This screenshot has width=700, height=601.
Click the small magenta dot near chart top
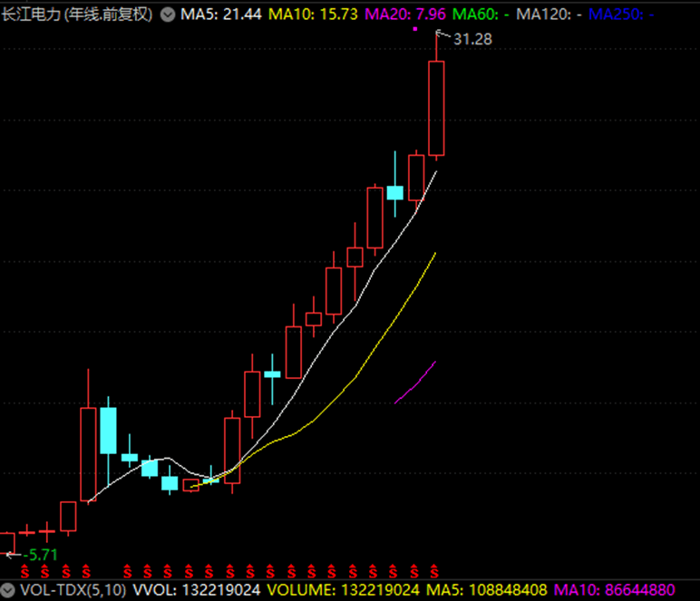click(414, 29)
